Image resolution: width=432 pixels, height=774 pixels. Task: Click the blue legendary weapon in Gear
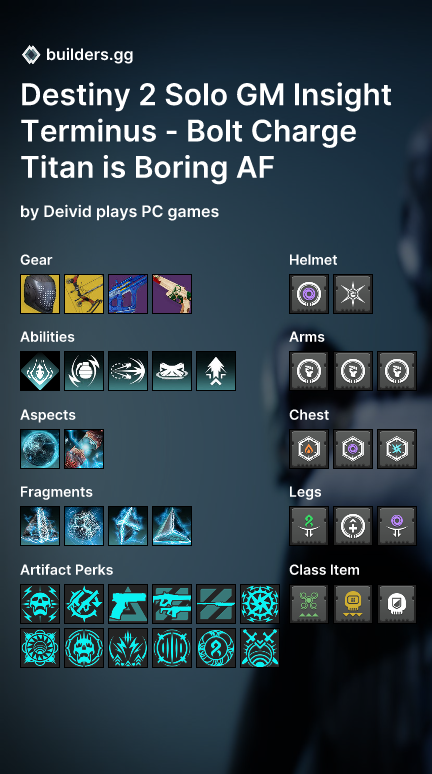(128, 294)
